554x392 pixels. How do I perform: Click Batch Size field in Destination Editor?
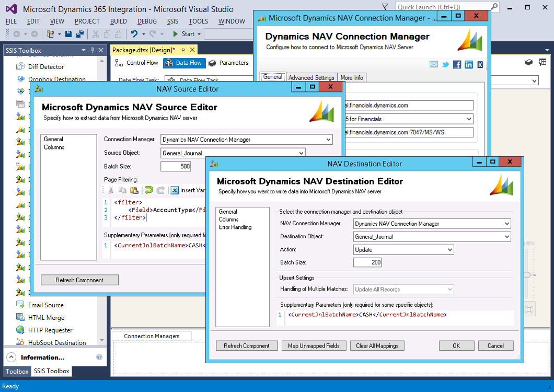pyautogui.click(x=367, y=262)
